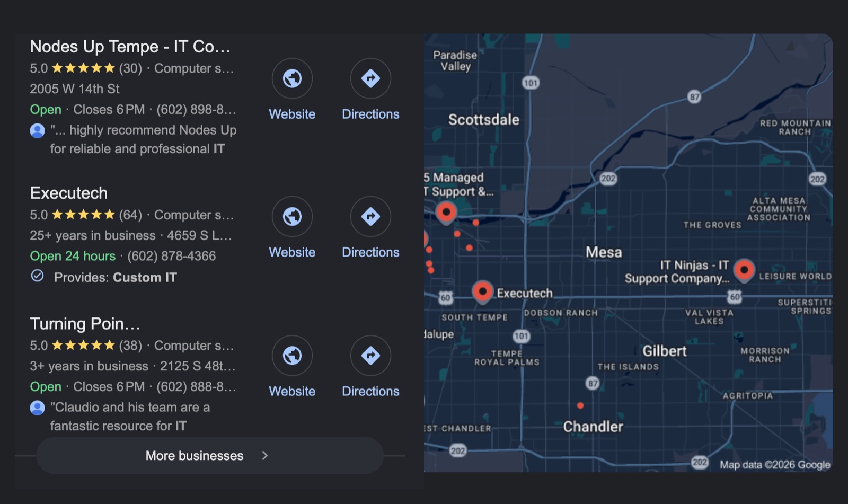Get directions to Nodes Up Tempe
Viewport: 848px width, 504px height.
(x=370, y=78)
